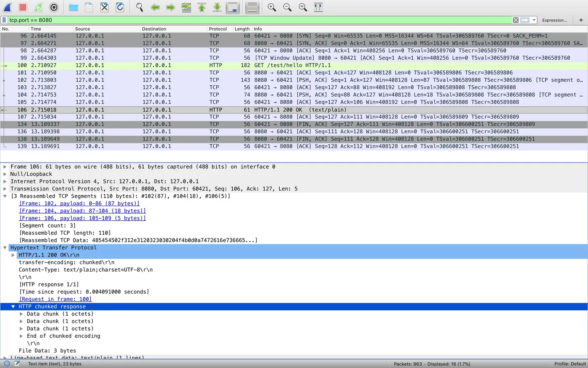
Task: Open Profile: Default selector
Action: 570,364
